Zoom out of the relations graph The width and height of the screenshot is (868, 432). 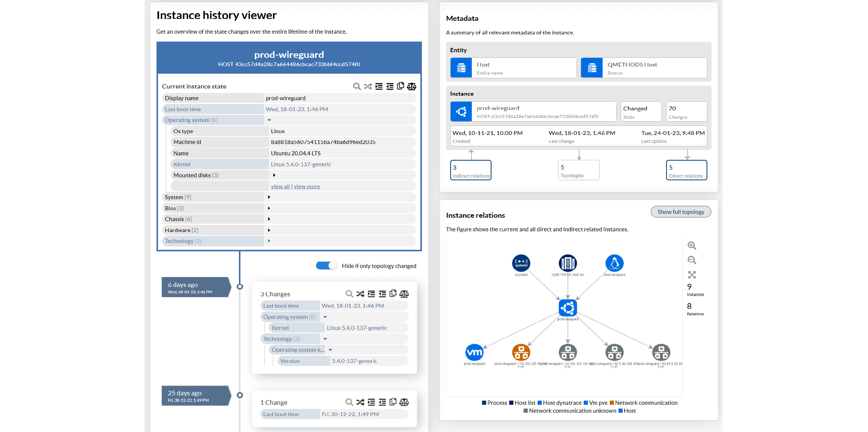[x=692, y=260]
